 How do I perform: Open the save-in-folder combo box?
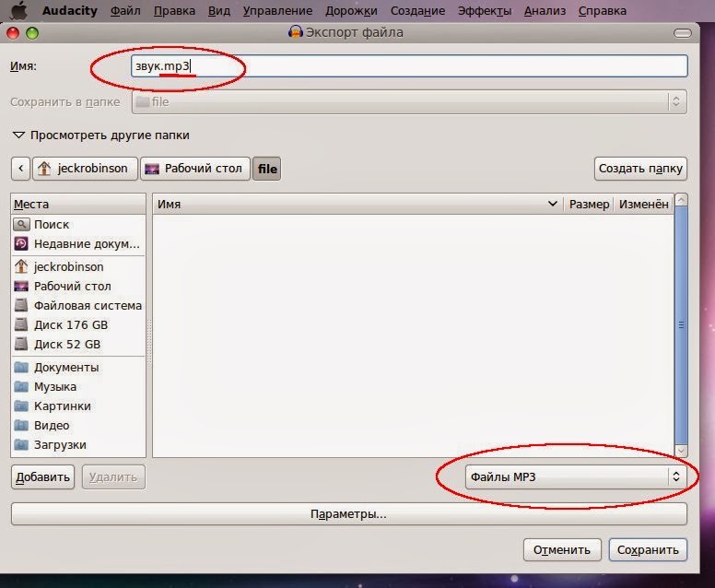click(x=409, y=101)
